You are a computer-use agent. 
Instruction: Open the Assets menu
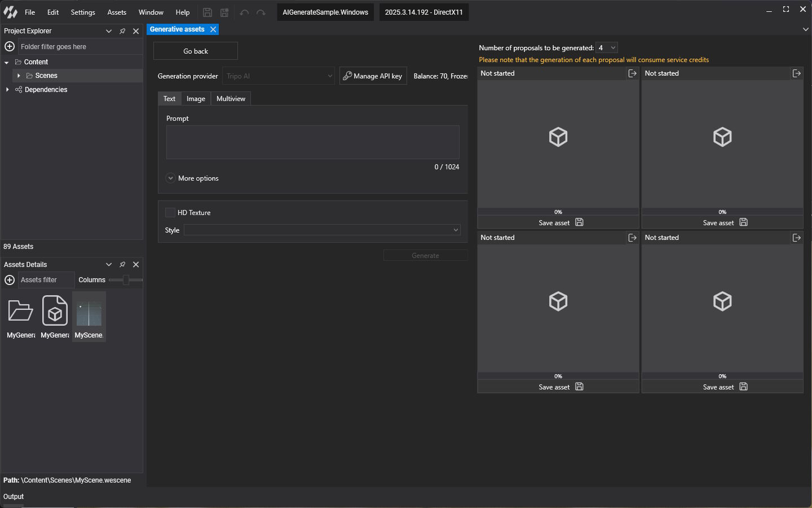click(117, 12)
